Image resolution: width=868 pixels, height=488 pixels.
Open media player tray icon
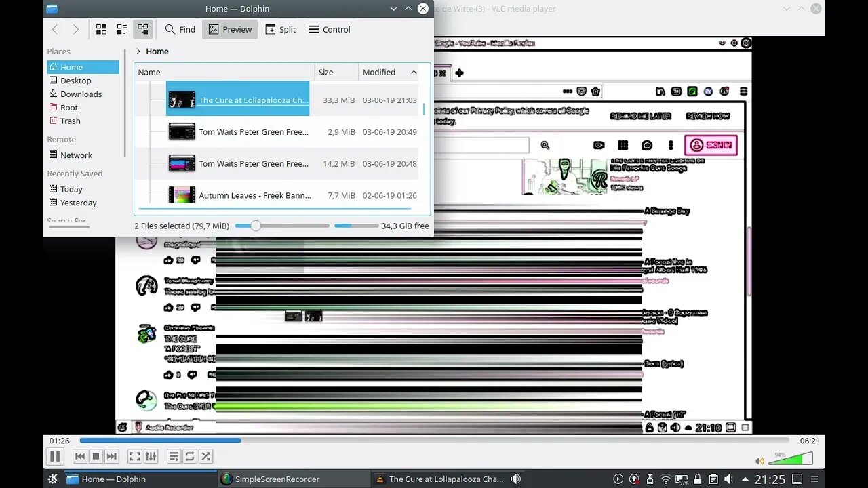618,479
